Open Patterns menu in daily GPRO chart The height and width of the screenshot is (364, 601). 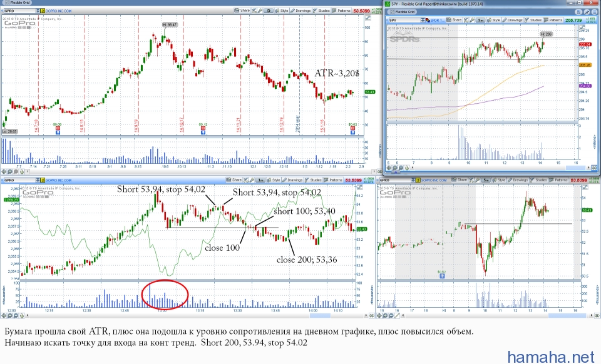coord(342,11)
